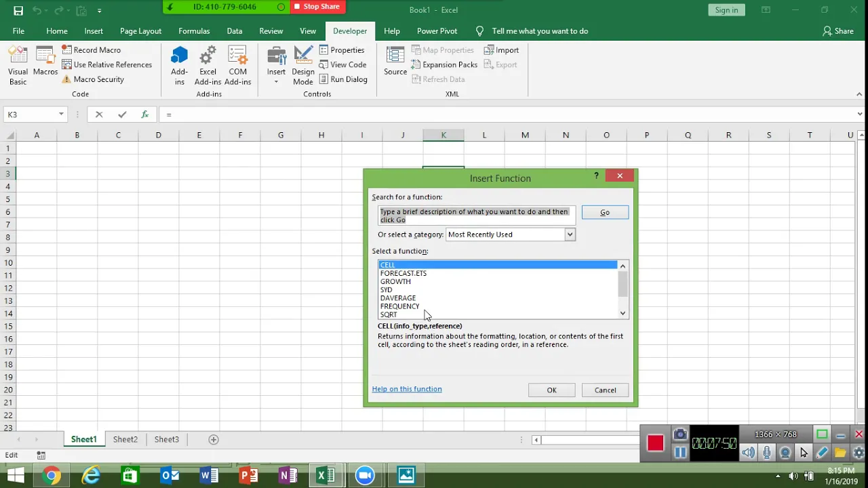Toggle recorder microphone
868x488 pixels.
point(767,452)
